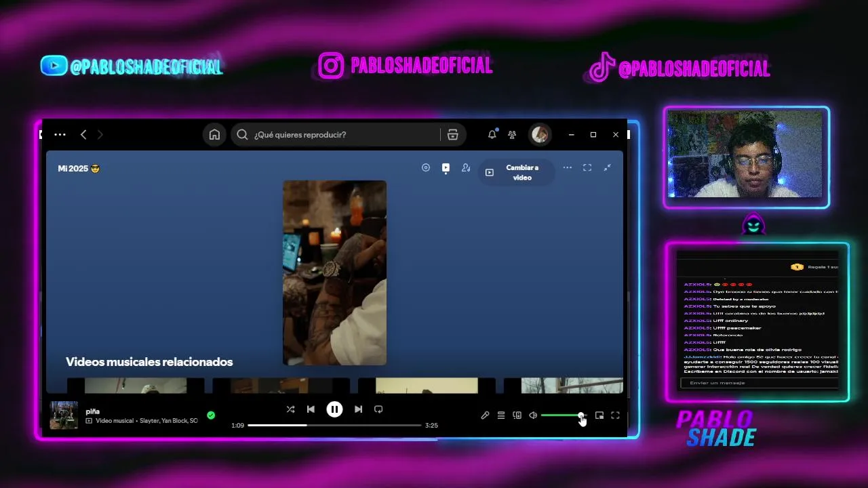Click the vertical music video in the center
The height and width of the screenshot is (488, 868).
(x=334, y=272)
